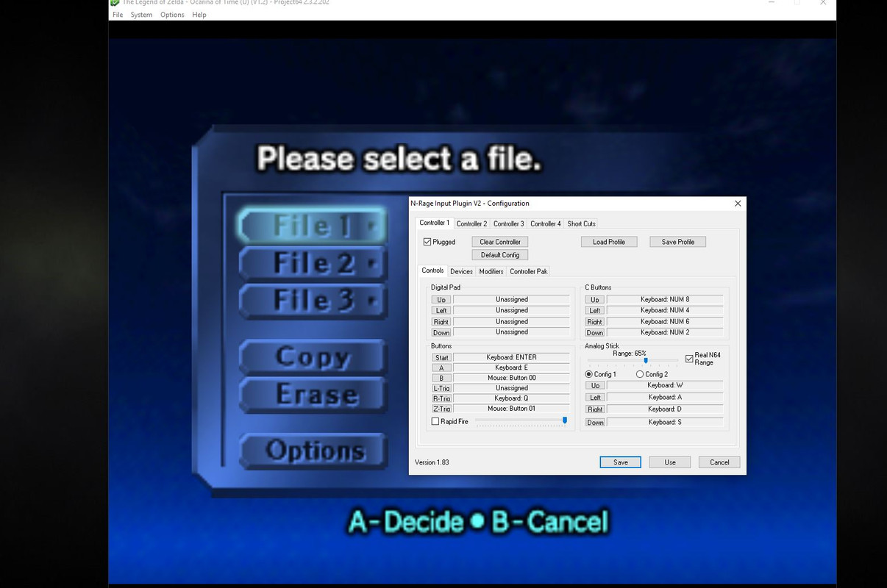The height and width of the screenshot is (588, 887).
Task: Select the Config 1 radio button
Action: (588, 374)
